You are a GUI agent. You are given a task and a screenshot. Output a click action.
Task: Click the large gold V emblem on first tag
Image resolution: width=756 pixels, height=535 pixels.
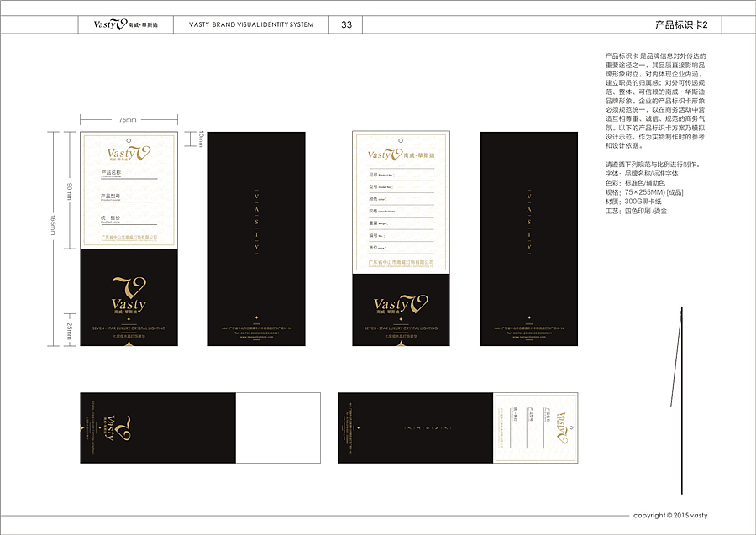pos(129,287)
